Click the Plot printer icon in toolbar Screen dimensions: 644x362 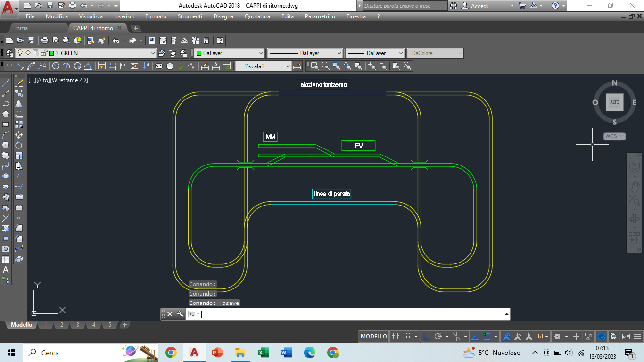[x=44, y=41]
